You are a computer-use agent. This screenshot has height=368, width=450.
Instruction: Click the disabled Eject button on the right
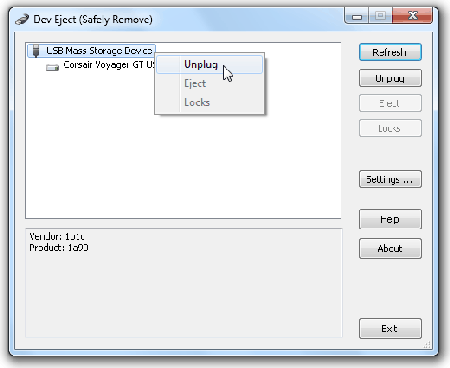[390, 103]
